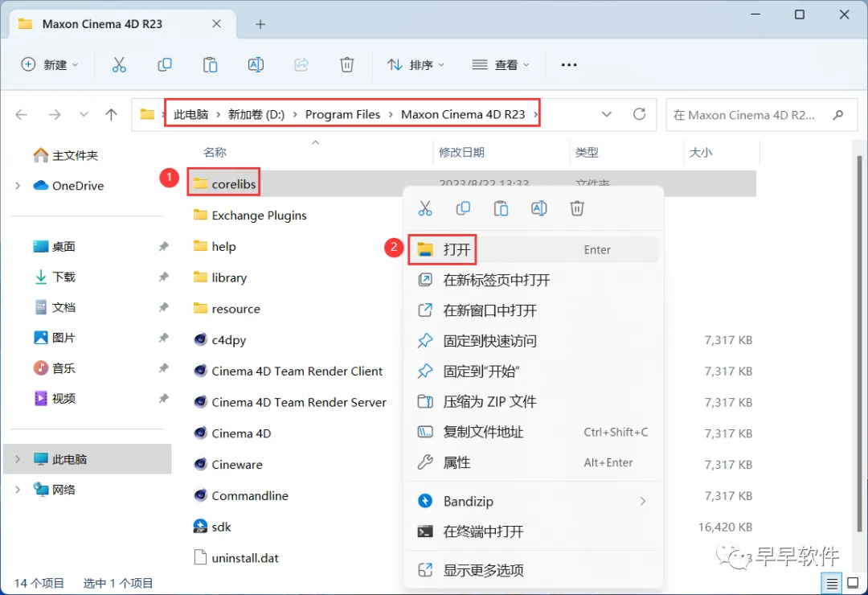Switch to large thumbnails view icon in status bar
The width and height of the screenshot is (868, 595).
(853, 583)
